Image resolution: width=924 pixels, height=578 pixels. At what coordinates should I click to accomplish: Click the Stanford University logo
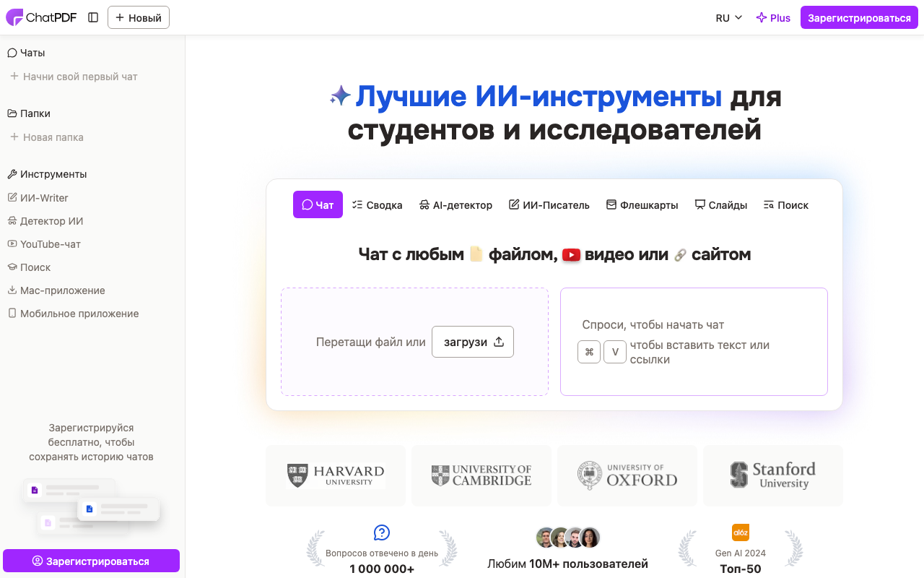point(773,475)
